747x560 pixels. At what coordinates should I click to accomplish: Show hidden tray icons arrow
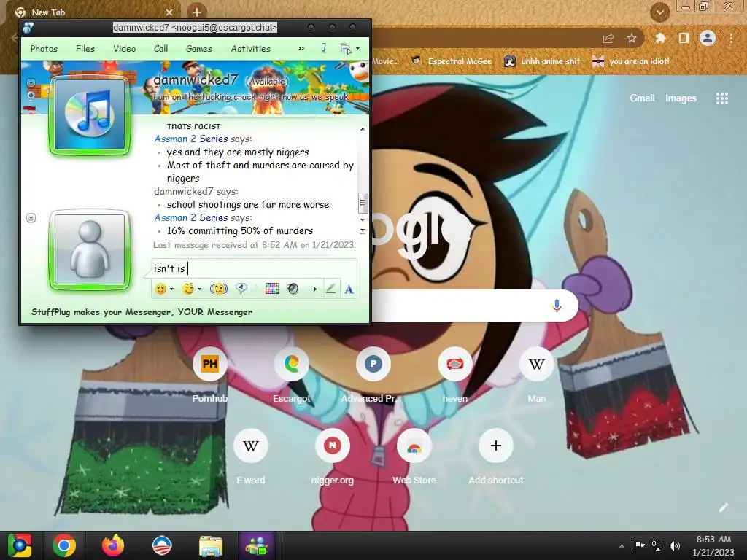(x=622, y=546)
